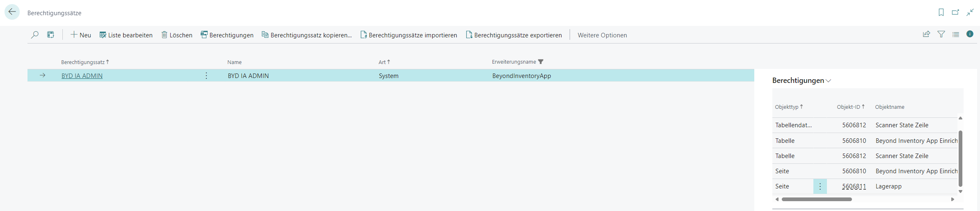Expand the Berechtigungen FactBox chevron
This screenshot has width=980, height=211.
[829, 81]
